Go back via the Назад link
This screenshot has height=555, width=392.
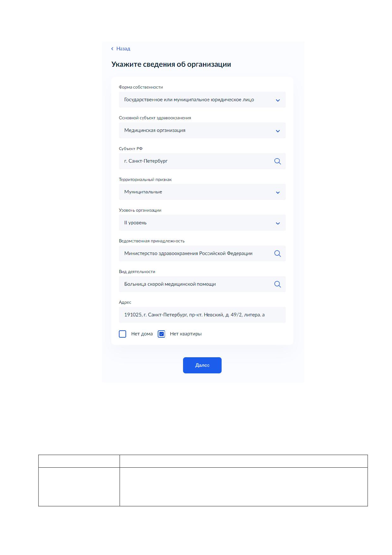[x=123, y=49]
